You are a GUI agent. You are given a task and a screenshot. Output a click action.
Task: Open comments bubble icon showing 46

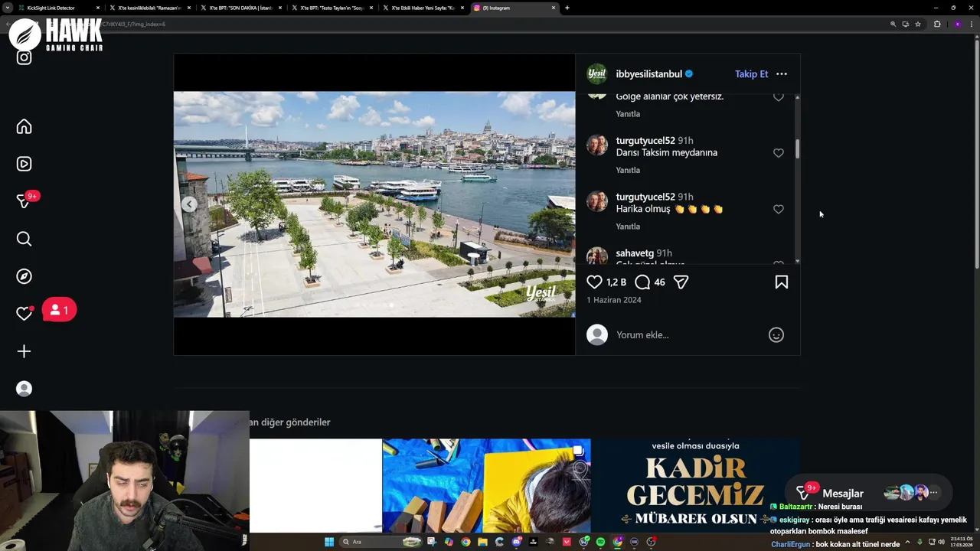click(642, 282)
